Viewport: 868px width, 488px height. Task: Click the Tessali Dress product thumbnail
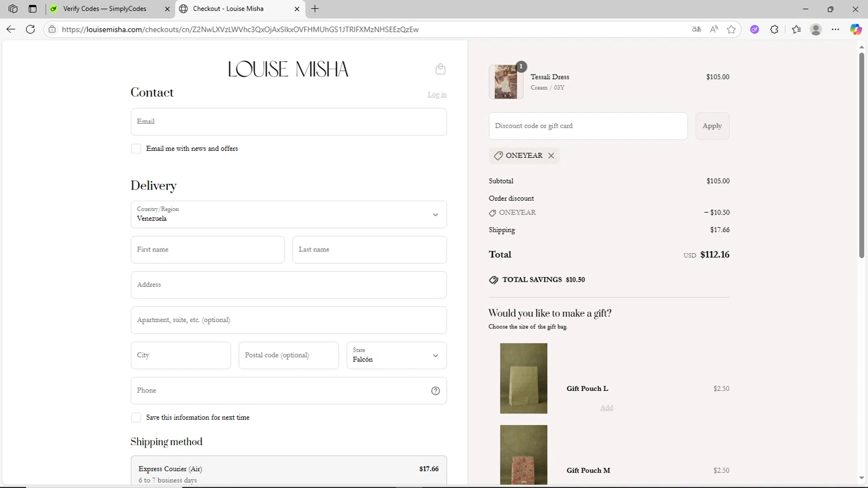coord(506,82)
